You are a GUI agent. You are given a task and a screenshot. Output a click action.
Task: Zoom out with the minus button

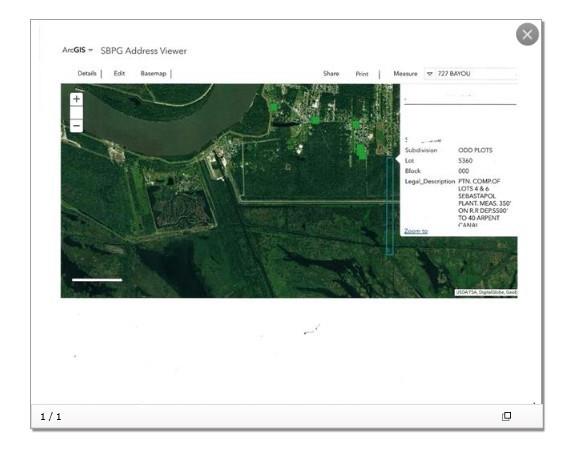coord(76,126)
